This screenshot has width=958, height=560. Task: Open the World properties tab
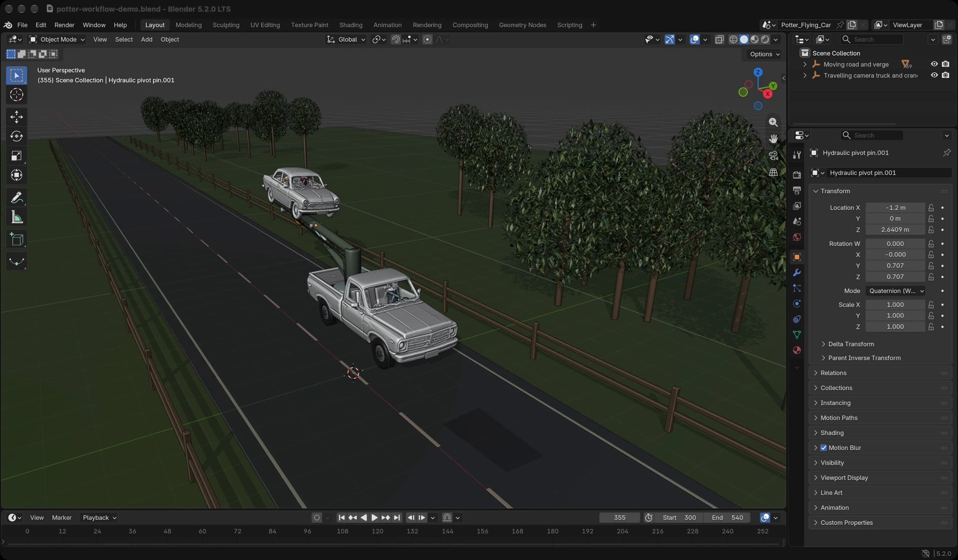[x=797, y=237]
